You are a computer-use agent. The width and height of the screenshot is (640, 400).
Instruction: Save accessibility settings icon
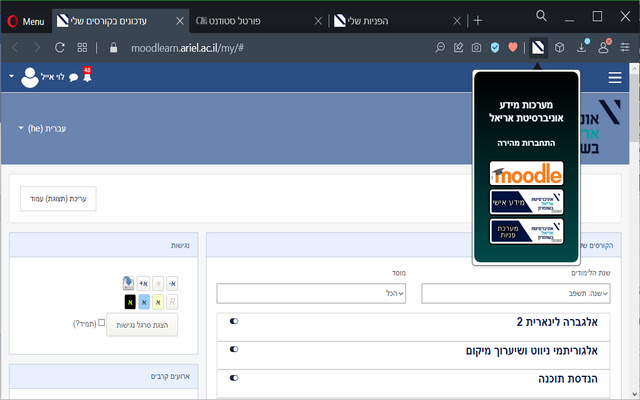128,283
